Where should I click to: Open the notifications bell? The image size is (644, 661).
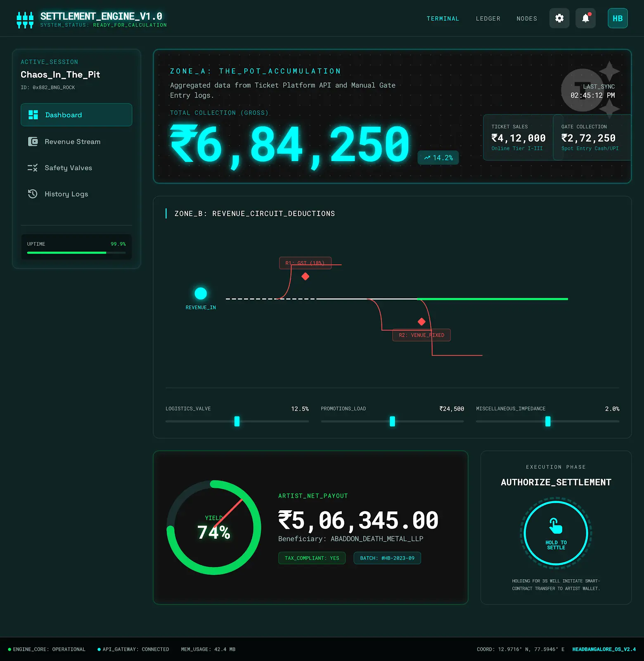tap(585, 18)
